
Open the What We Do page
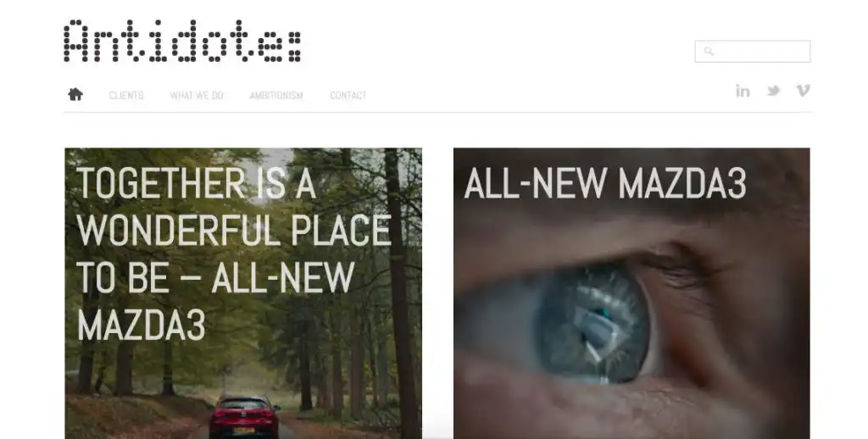[x=197, y=95]
